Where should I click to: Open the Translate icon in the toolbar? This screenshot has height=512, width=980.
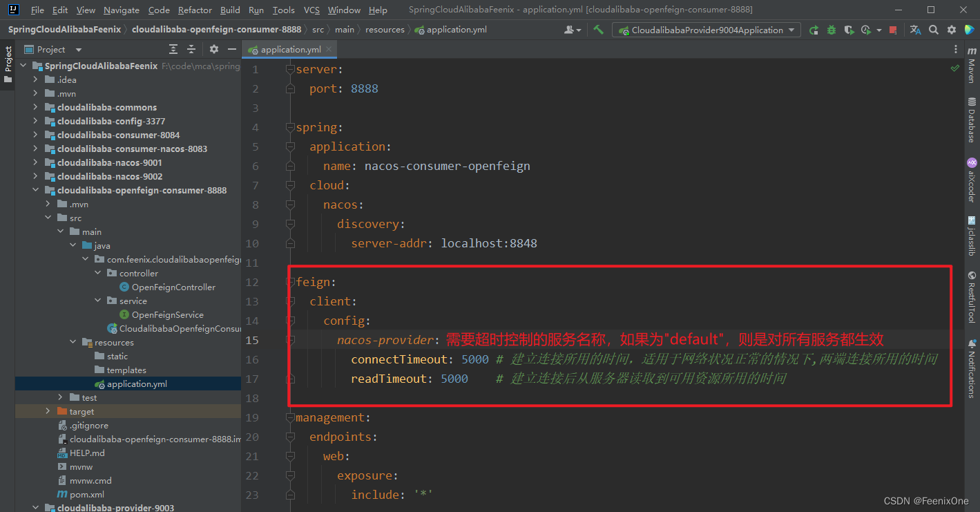pyautogui.click(x=915, y=30)
